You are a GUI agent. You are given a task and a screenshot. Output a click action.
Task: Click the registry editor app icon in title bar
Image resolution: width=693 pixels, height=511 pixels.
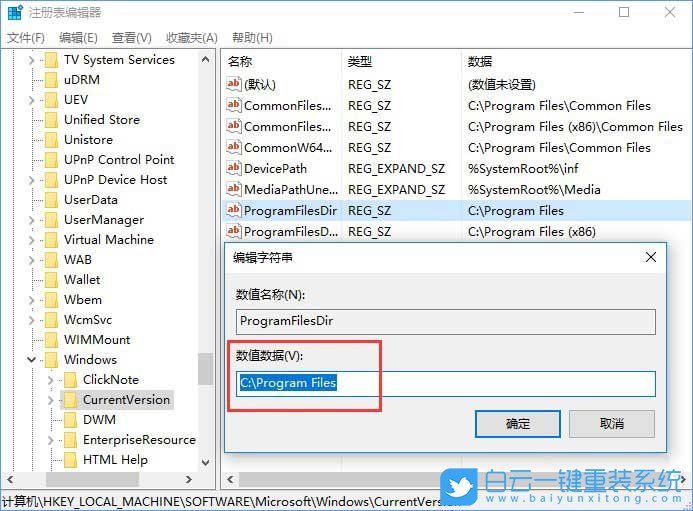[x=15, y=12]
